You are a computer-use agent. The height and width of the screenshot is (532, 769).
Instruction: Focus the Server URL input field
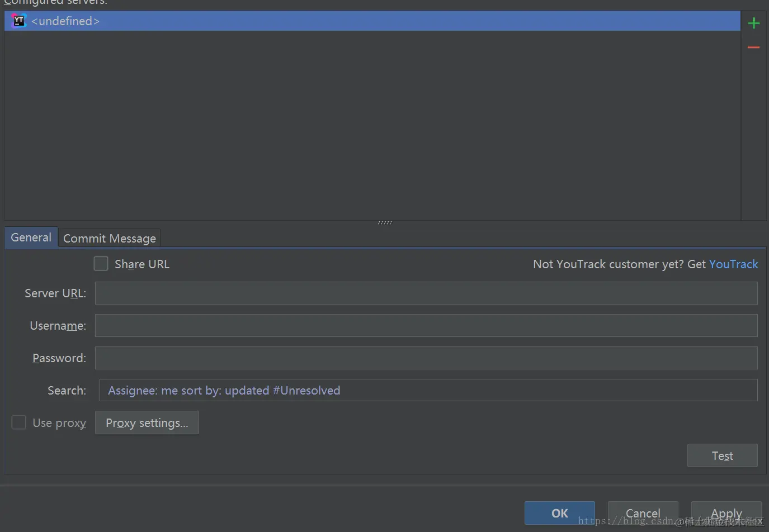426,293
